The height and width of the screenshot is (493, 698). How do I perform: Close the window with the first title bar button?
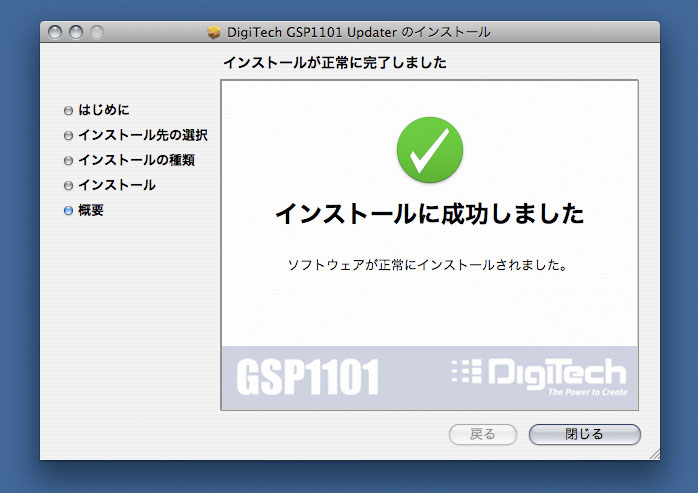click(x=55, y=33)
